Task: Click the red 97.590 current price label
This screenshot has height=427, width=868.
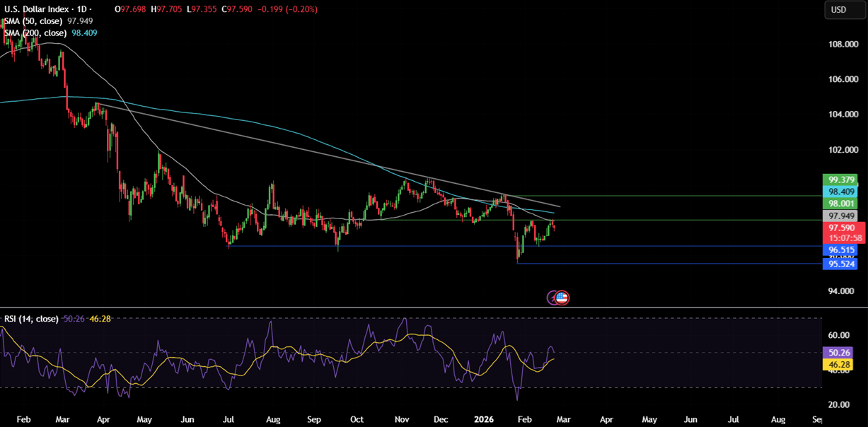Action: pyautogui.click(x=843, y=228)
